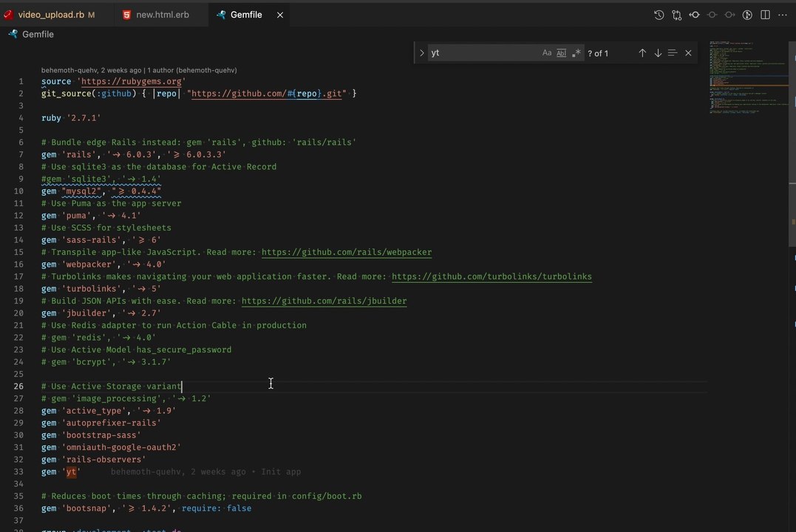The height and width of the screenshot is (532, 796).
Task: Click the compare changes icon
Action: tap(677, 15)
